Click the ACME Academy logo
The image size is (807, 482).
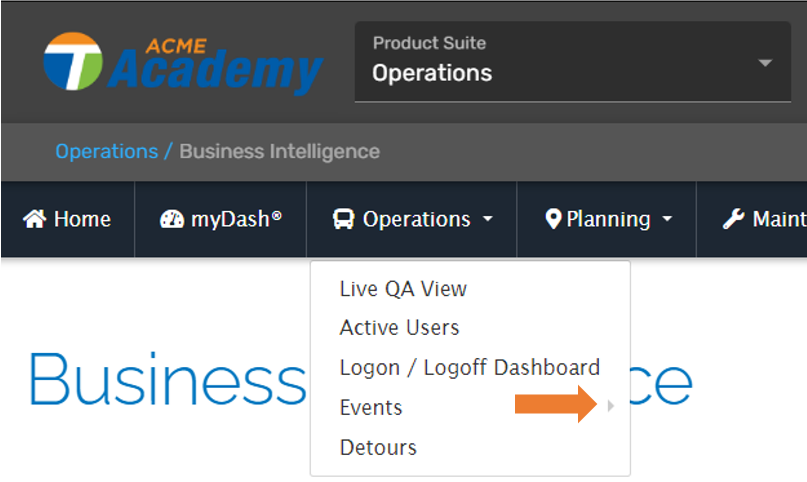pos(183,64)
